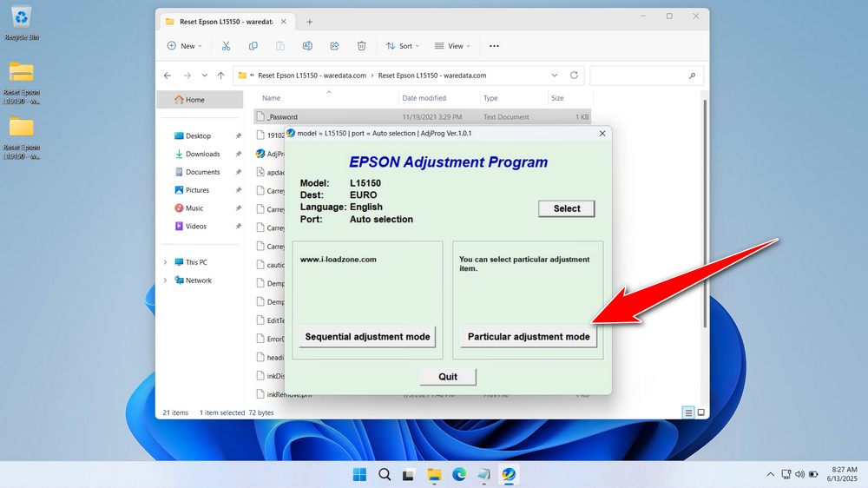Click the Delete trash icon in toolbar
The width and height of the screenshot is (868, 488).
(361, 46)
